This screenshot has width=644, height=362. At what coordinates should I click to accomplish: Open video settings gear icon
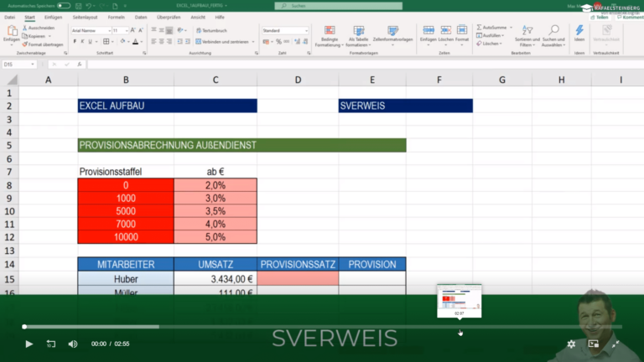[571, 344]
